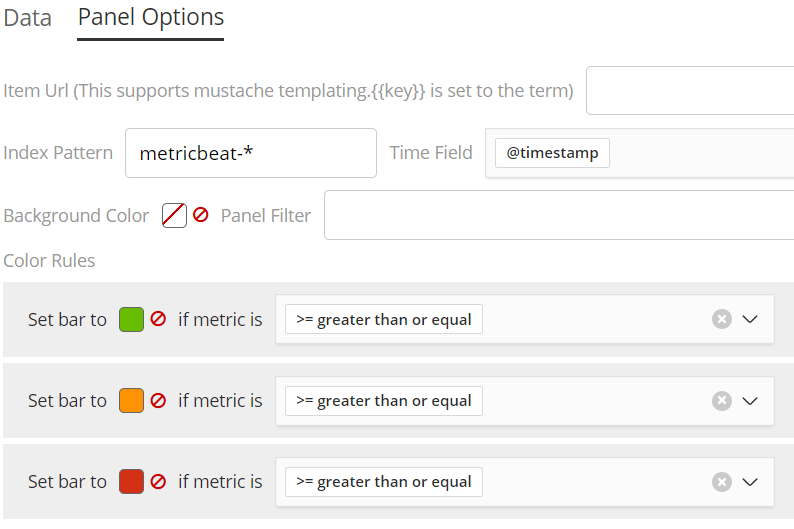Clear the operator in the orange rule
Viewport: 794px width, 529px height.
tap(721, 400)
